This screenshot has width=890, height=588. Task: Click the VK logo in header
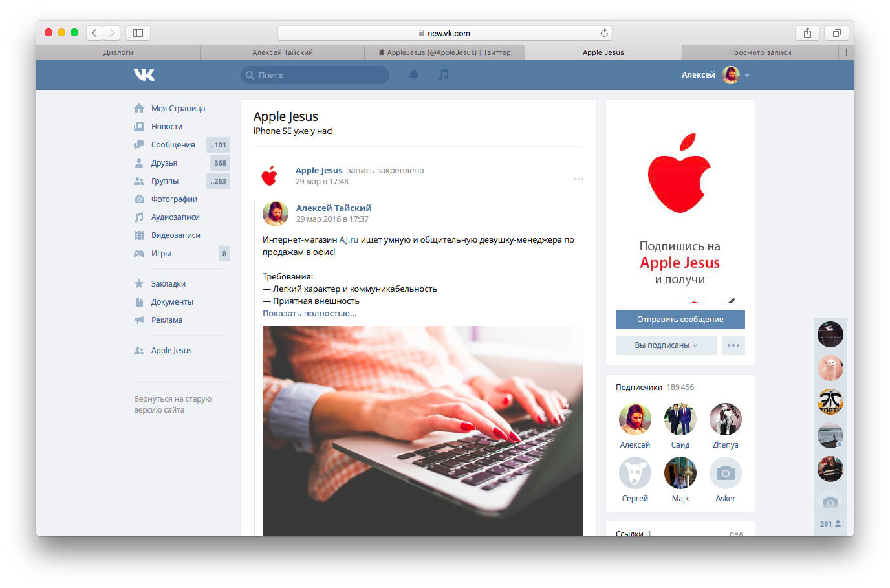(144, 74)
